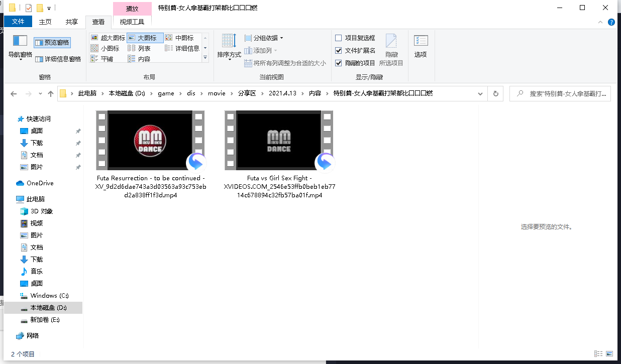Click the folder search box

(560, 93)
